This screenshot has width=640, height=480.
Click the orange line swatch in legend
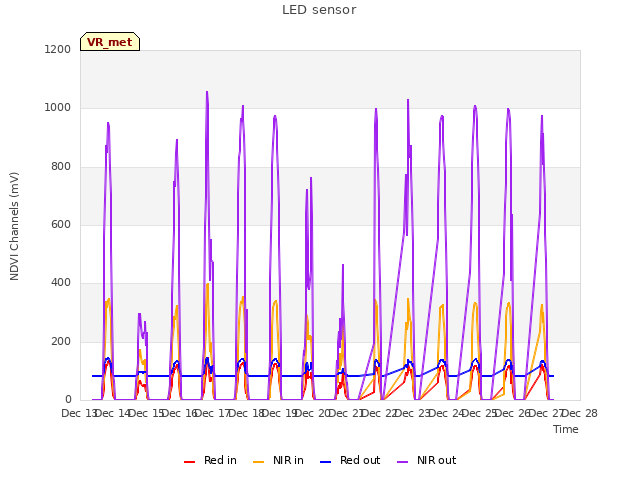click(x=258, y=462)
